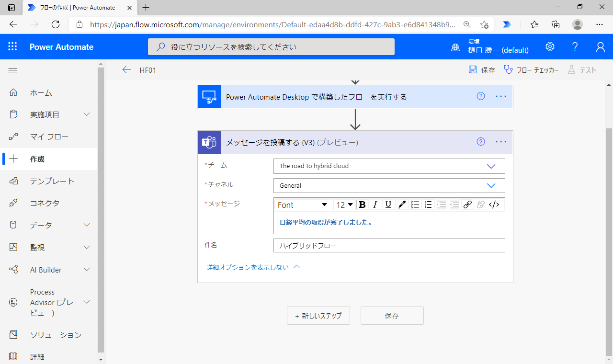Viewport: 613px width, 364px height.
Task: Click the 新しいステップ button
Action: [318, 316]
